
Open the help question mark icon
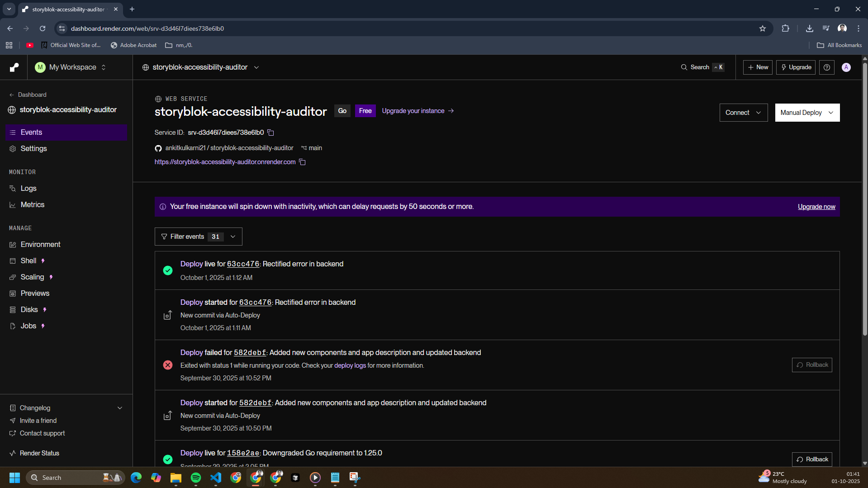point(826,67)
